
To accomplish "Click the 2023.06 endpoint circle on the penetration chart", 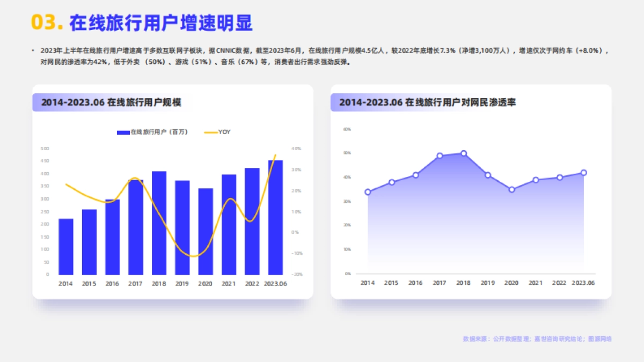I will point(584,173).
